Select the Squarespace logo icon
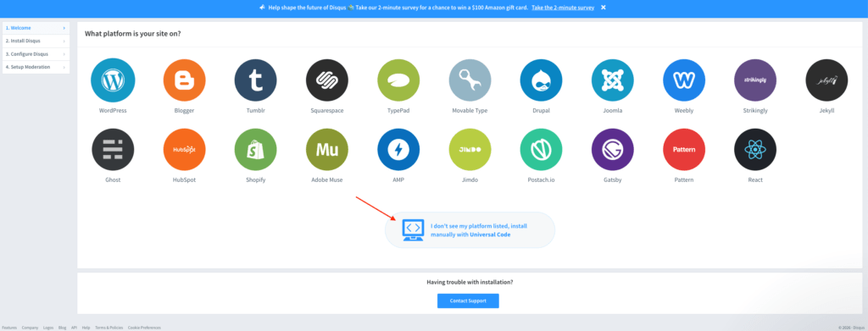 327,80
